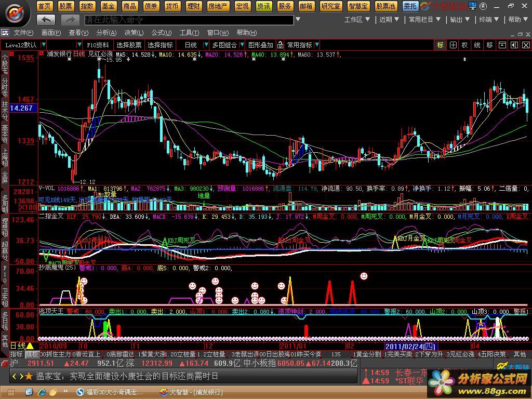Click the panel split window icon
Viewport: 532px width, 399px height.
pos(502,45)
